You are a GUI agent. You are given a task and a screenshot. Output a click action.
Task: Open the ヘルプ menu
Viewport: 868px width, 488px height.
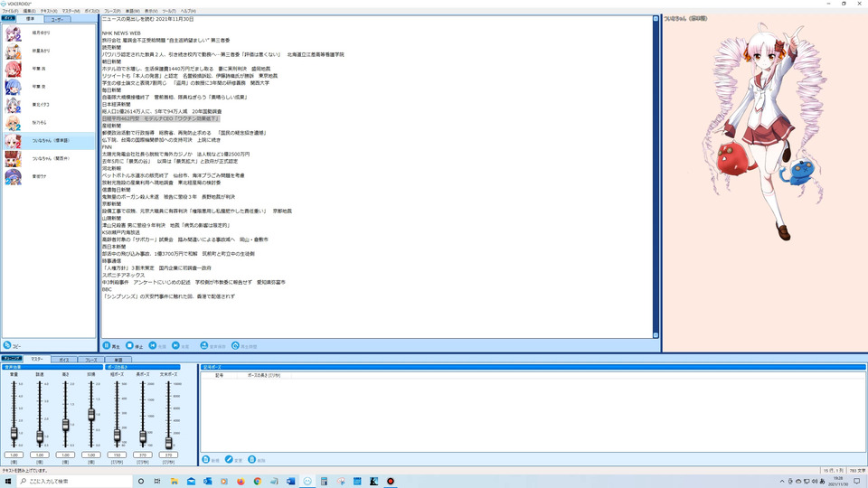(188, 11)
